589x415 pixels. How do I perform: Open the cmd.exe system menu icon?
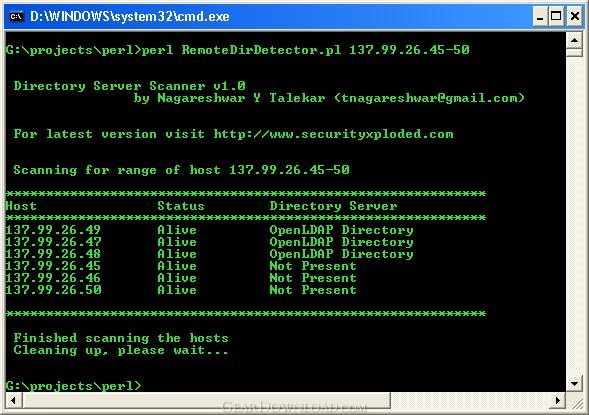16,17
